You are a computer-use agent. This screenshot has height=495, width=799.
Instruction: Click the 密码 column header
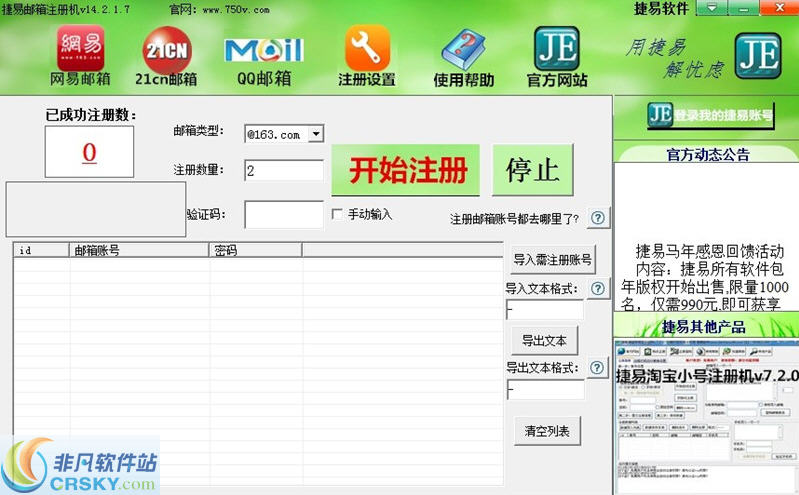[256, 250]
